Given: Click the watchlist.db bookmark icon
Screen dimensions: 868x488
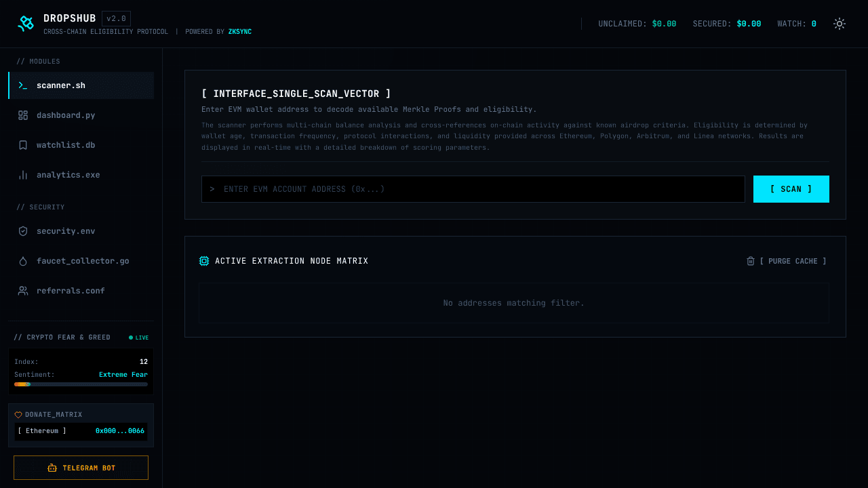Looking at the screenshot, I should tap(23, 145).
